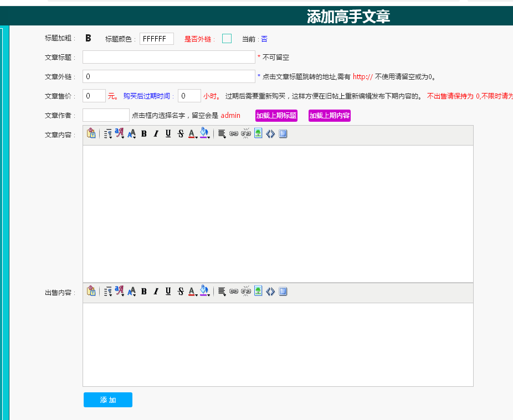Apply underline in the 文章内容 editor toolbar
The image size is (513, 420).
point(168,134)
